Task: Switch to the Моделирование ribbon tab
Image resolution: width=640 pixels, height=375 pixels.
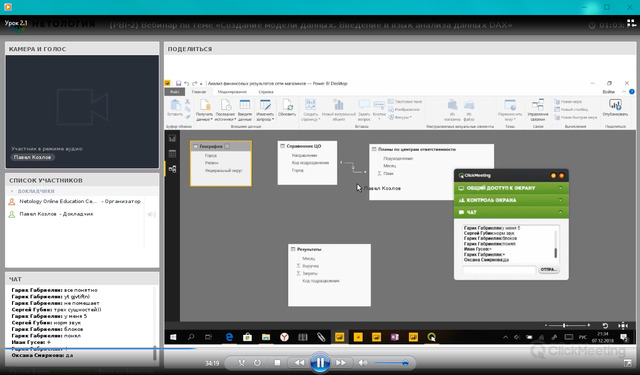Action: coord(232,92)
